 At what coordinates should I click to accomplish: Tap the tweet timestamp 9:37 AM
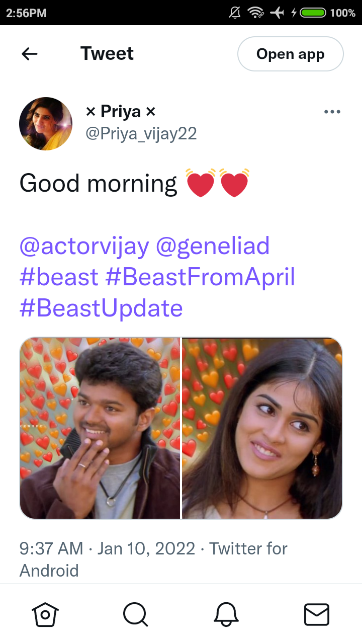(51, 548)
